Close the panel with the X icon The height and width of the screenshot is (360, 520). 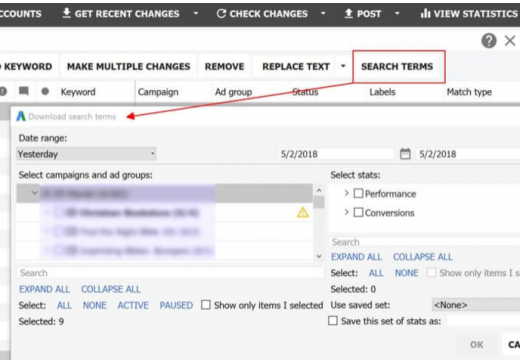510,41
